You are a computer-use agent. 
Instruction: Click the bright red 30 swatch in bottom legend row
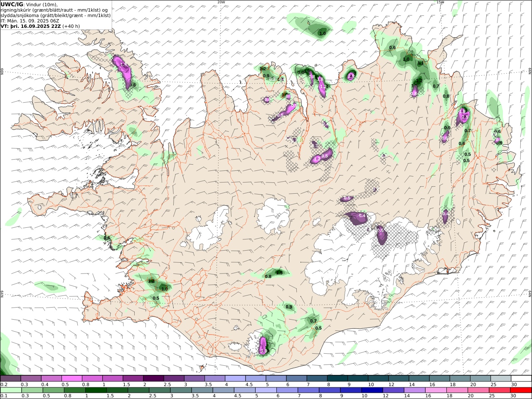tap(520, 390)
